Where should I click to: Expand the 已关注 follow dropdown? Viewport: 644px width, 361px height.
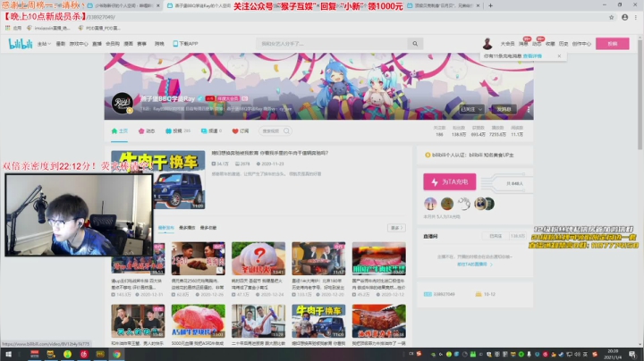point(471,110)
